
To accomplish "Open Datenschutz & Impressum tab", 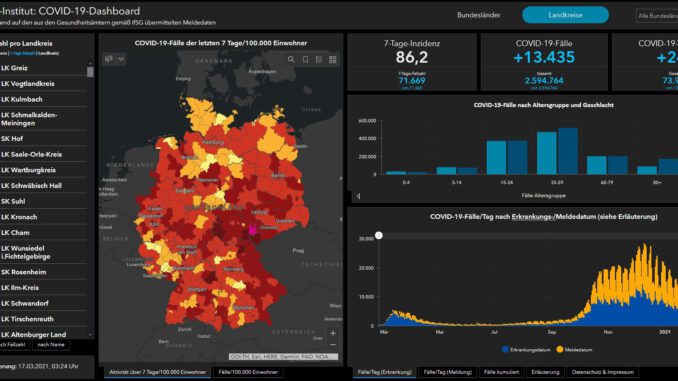I will (602, 372).
